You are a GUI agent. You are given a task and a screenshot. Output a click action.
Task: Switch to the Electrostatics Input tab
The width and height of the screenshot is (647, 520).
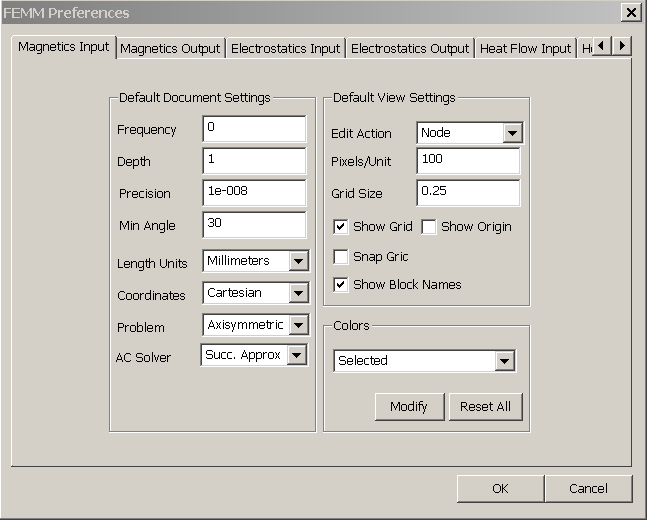(286, 49)
